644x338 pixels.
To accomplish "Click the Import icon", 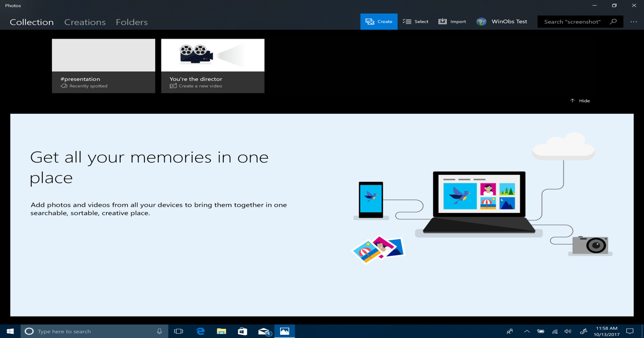I will click(442, 21).
